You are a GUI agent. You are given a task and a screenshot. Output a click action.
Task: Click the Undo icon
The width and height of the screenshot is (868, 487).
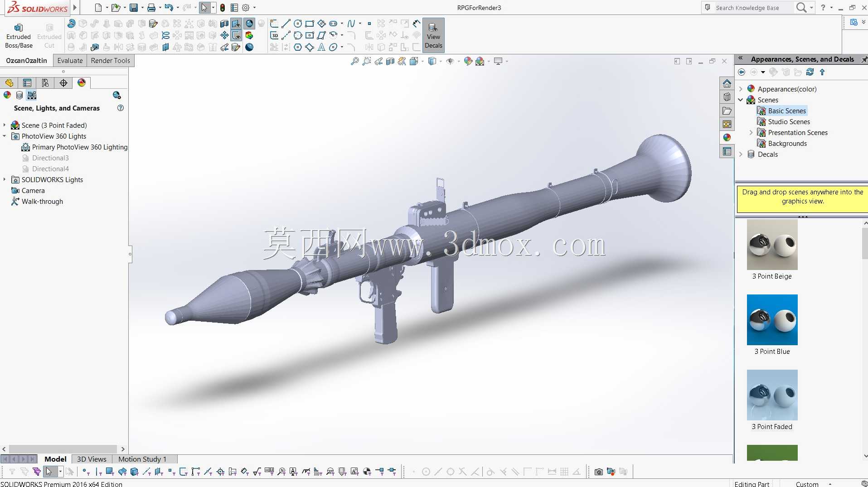click(x=169, y=8)
